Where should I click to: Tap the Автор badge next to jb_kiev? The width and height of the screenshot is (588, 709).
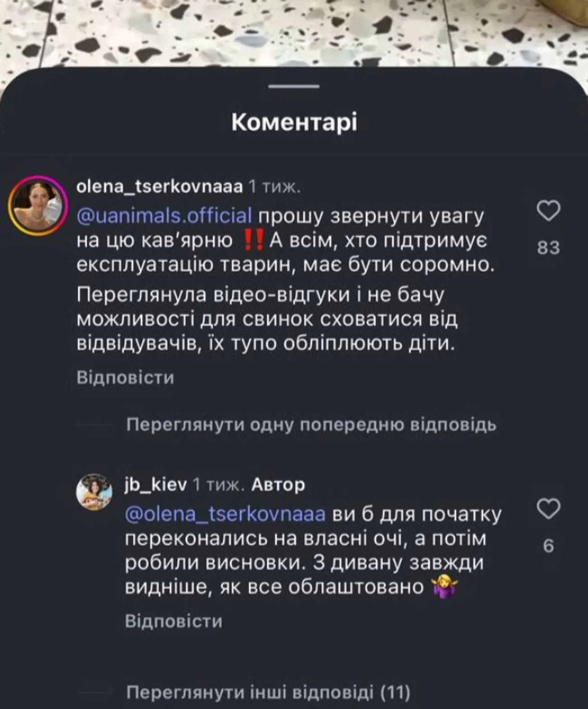[278, 485]
